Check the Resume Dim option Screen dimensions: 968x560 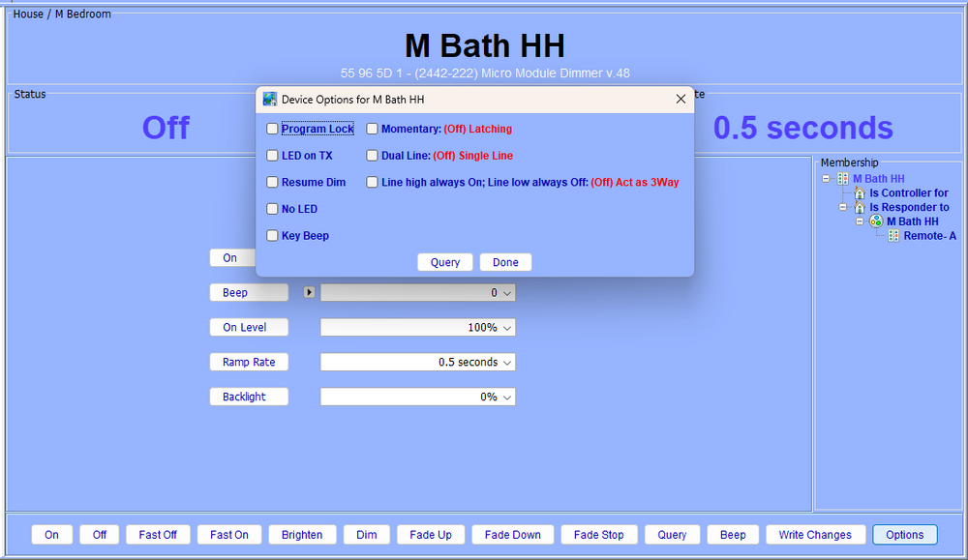272,182
